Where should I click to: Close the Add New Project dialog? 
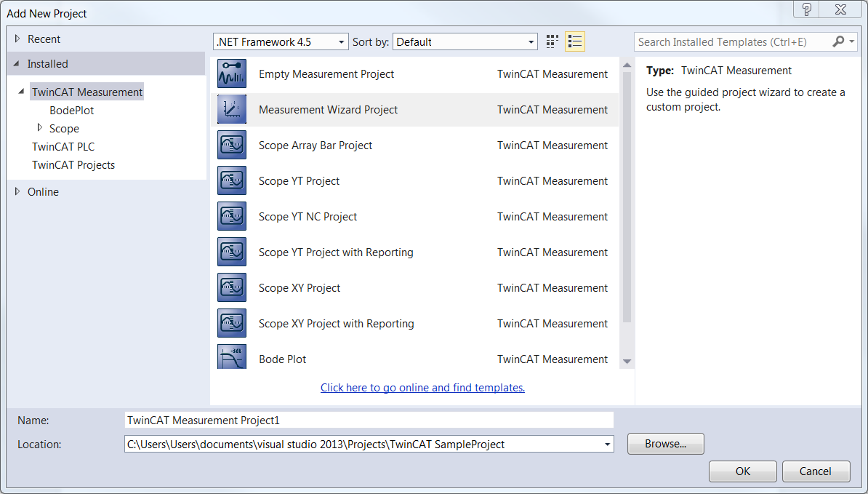(x=841, y=9)
